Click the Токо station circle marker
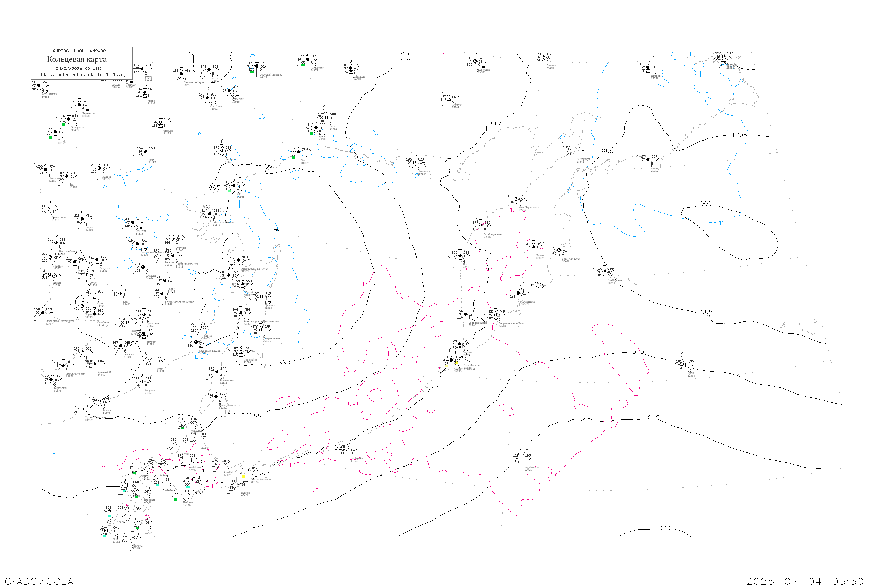 tap(146, 151)
